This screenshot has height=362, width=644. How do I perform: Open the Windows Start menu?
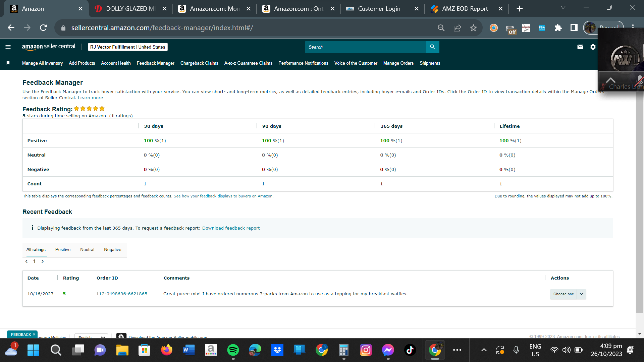tap(33, 350)
